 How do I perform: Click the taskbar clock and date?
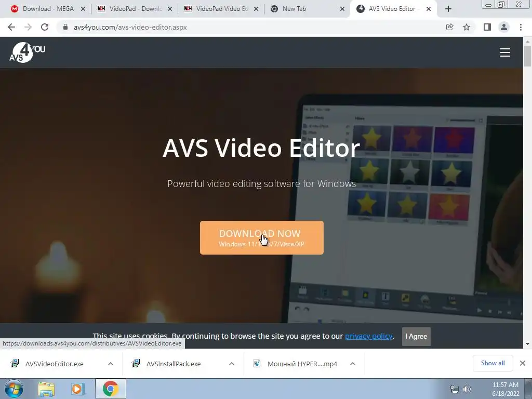click(505, 389)
